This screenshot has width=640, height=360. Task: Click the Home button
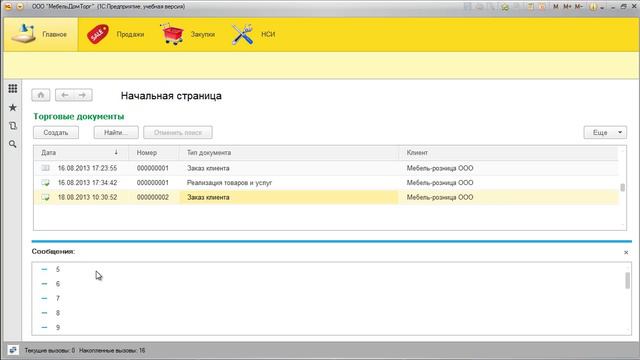pos(41,95)
